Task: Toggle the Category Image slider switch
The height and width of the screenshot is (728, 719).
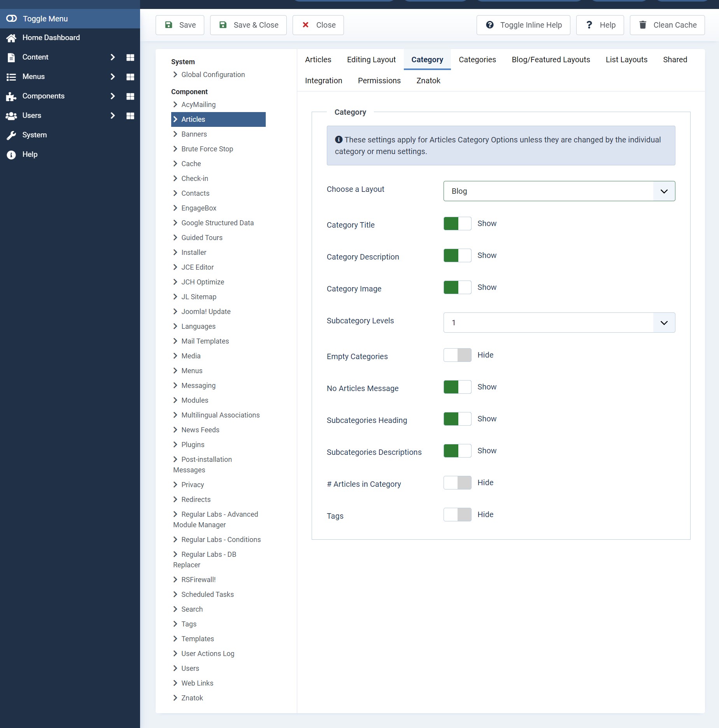Action: tap(457, 288)
